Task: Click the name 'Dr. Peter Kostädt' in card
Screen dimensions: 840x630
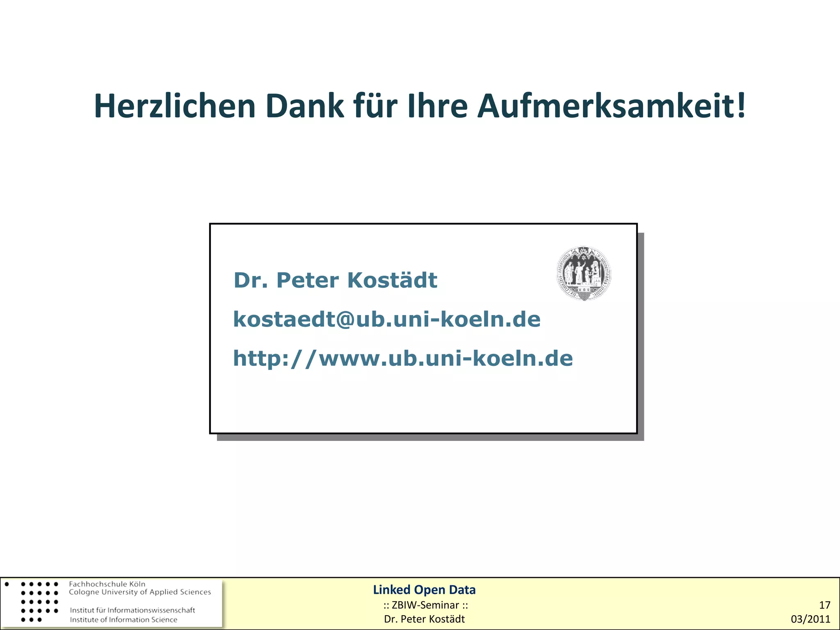Action: pyautogui.click(x=335, y=280)
